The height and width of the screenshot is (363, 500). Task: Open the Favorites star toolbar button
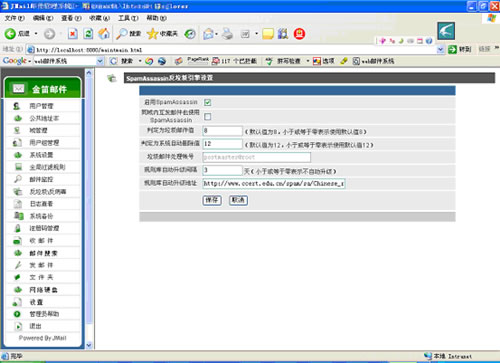click(x=162, y=34)
